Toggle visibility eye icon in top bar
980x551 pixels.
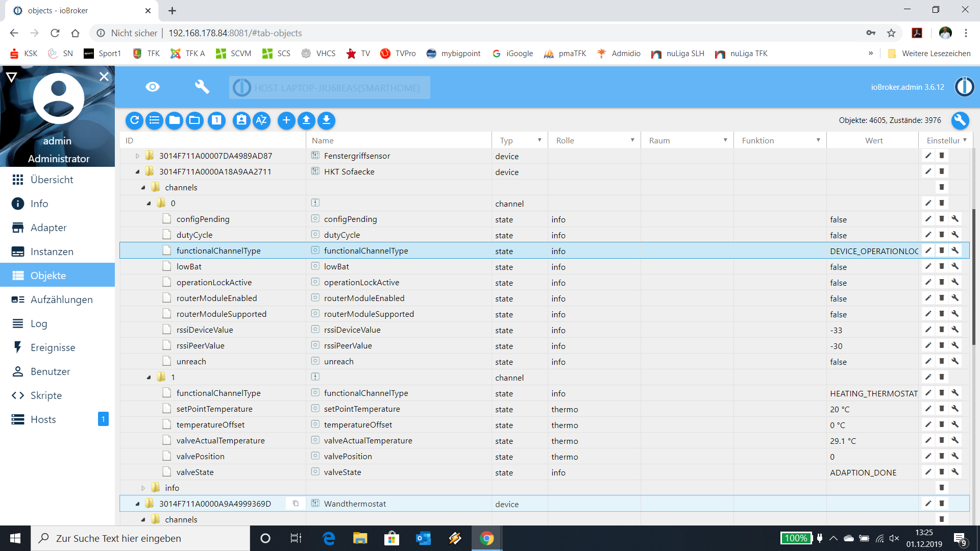tap(153, 87)
